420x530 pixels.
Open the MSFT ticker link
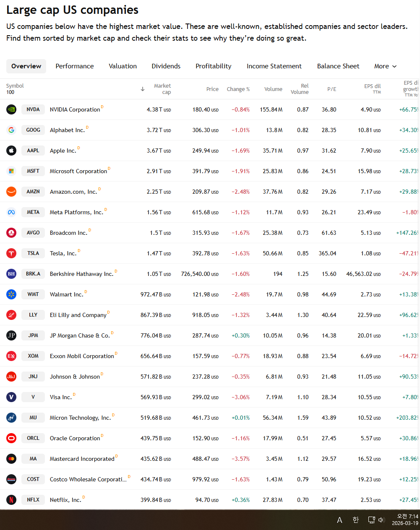tap(33, 171)
